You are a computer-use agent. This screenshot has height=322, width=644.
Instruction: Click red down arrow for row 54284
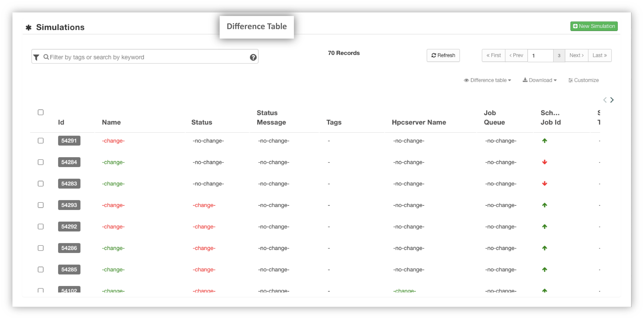coord(544,162)
